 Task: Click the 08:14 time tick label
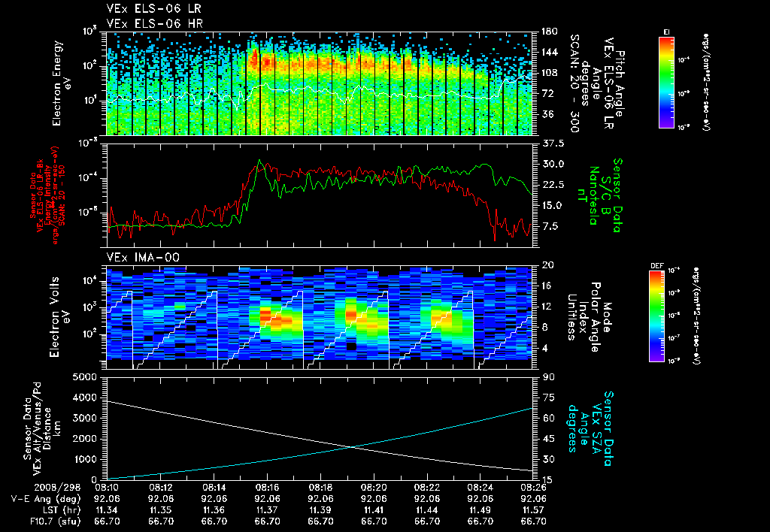click(214, 488)
